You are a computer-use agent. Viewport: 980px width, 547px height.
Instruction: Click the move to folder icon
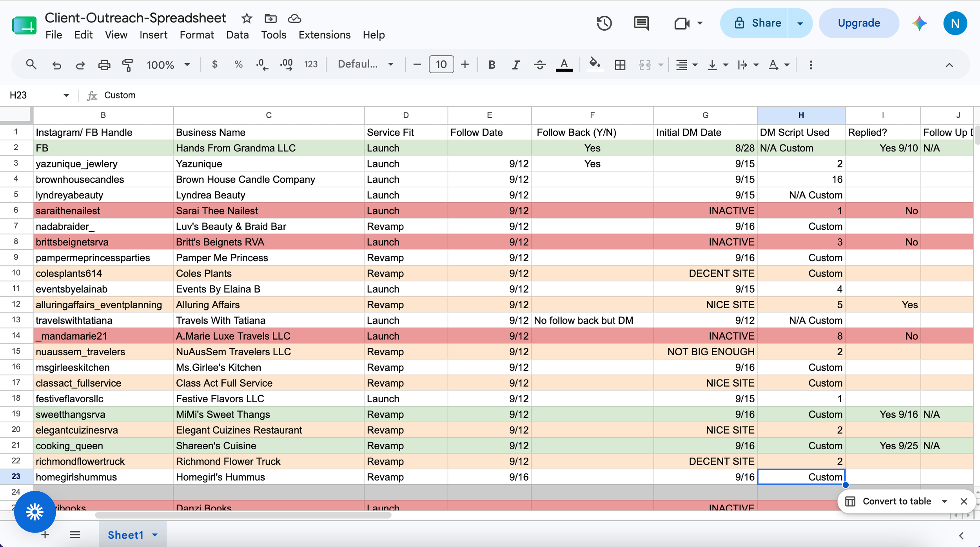coord(270,18)
